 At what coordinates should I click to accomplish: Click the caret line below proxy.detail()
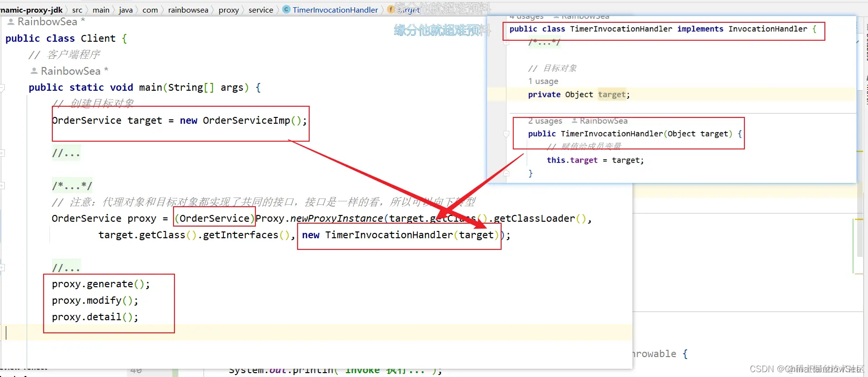click(x=316, y=332)
